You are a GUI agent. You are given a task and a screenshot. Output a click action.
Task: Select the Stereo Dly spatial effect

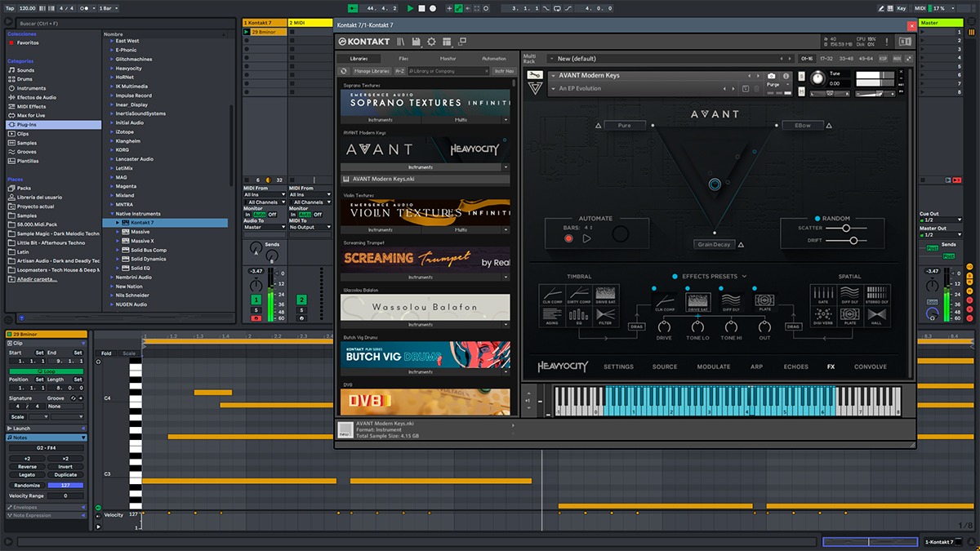tap(878, 295)
